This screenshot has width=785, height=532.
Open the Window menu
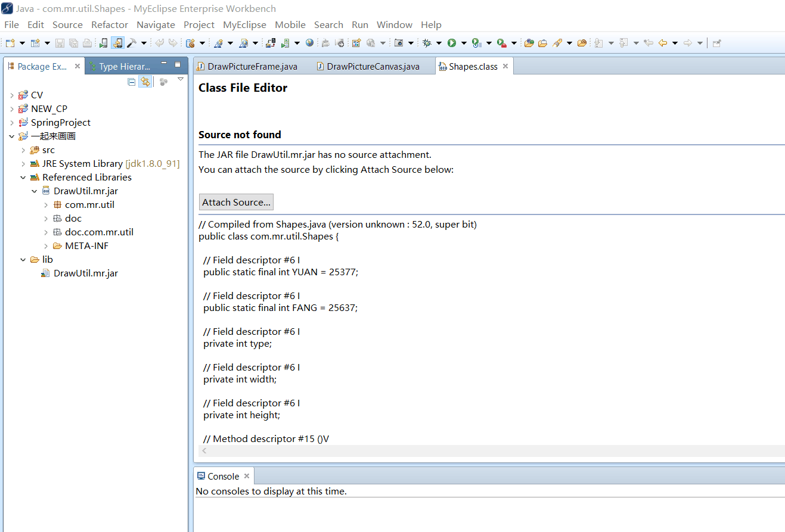tap(395, 24)
